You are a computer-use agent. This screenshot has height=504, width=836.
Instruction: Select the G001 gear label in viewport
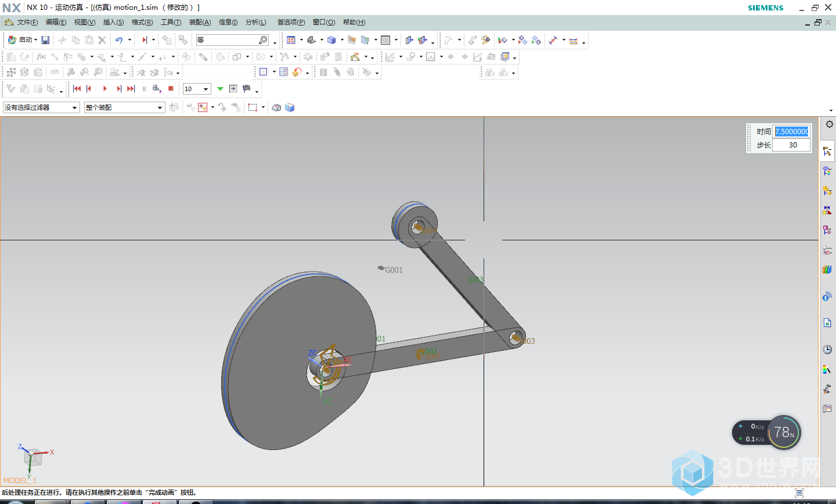(x=394, y=270)
